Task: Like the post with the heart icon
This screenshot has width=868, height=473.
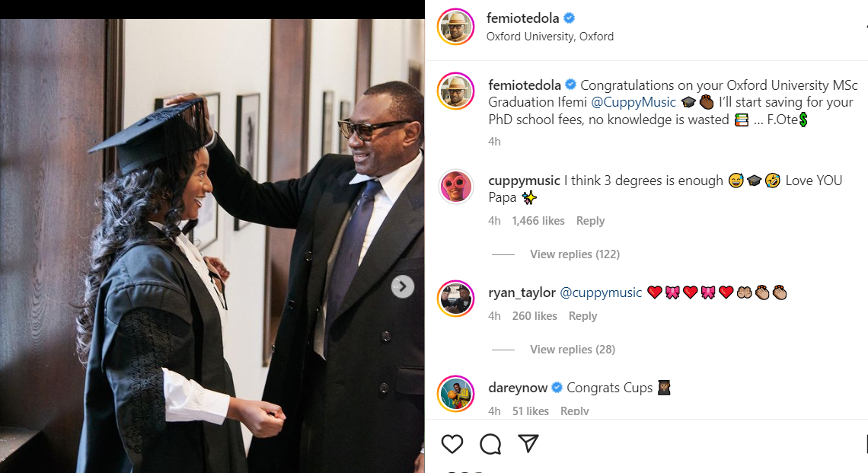Action: 452,444
